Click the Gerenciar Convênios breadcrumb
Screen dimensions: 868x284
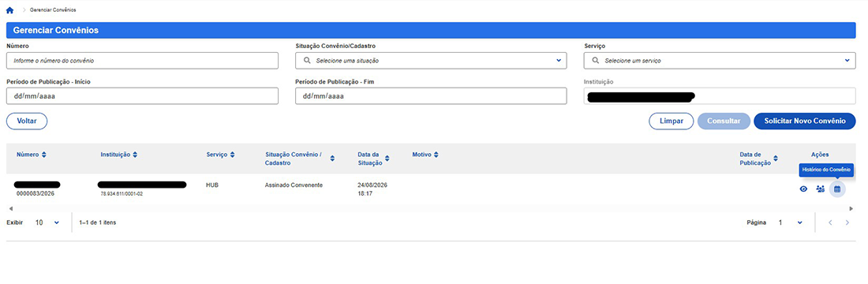pyautogui.click(x=53, y=10)
